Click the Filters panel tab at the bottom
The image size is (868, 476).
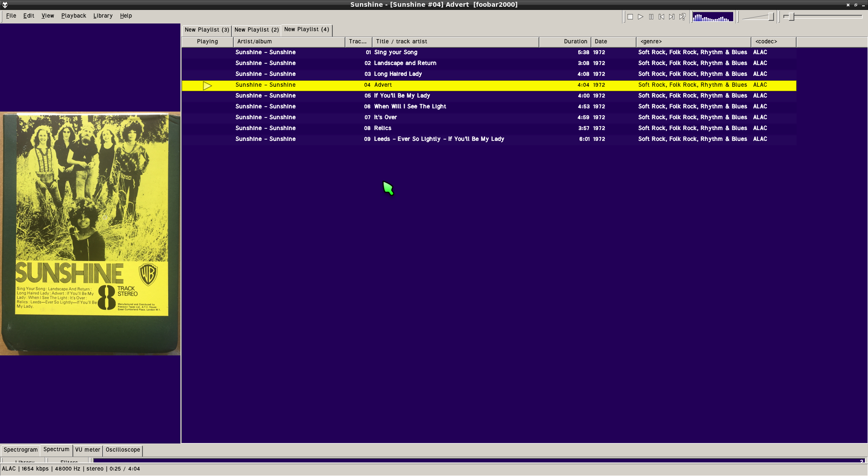coord(69,462)
